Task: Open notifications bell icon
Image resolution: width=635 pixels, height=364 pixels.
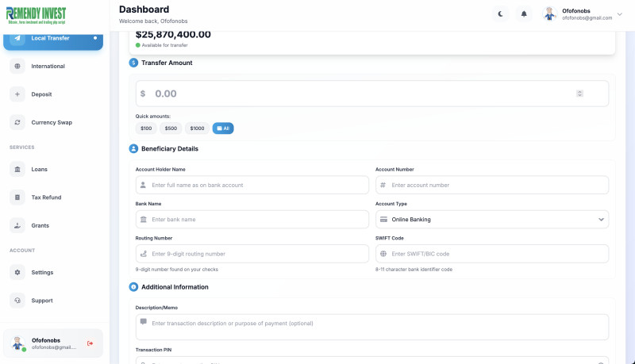Action: coord(524,13)
